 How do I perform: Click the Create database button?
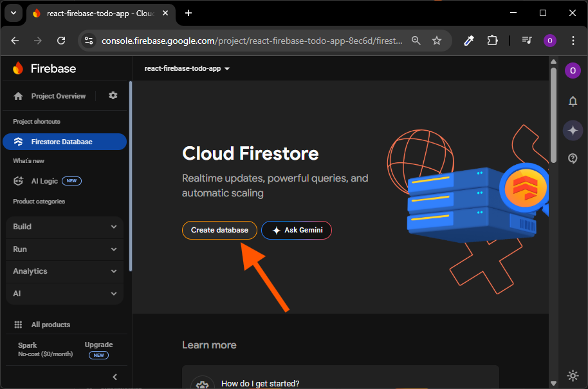point(219,230)
